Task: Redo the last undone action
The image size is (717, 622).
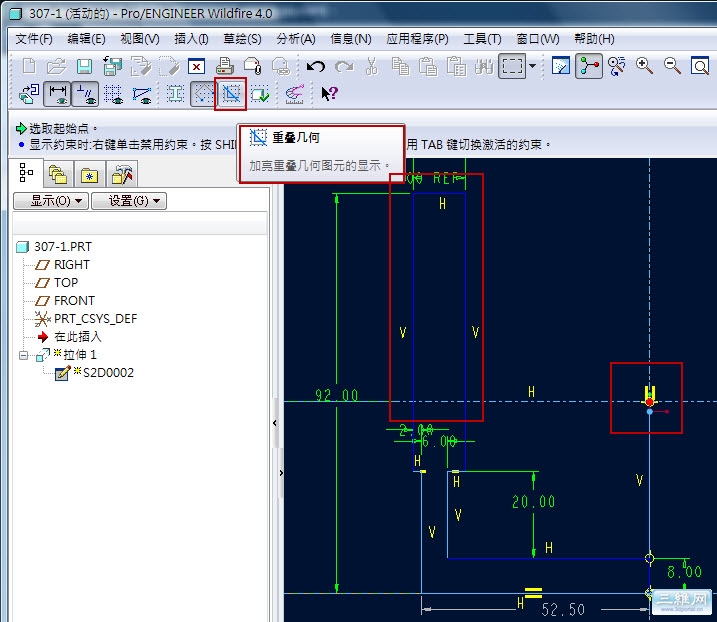Action: coord(344,67)
